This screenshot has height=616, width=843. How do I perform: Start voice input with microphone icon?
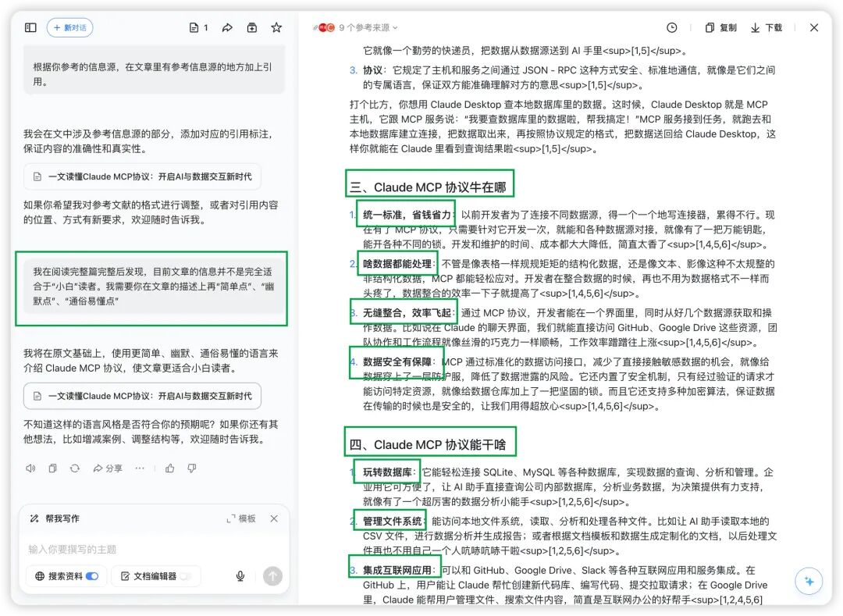[x=240, y=575]
